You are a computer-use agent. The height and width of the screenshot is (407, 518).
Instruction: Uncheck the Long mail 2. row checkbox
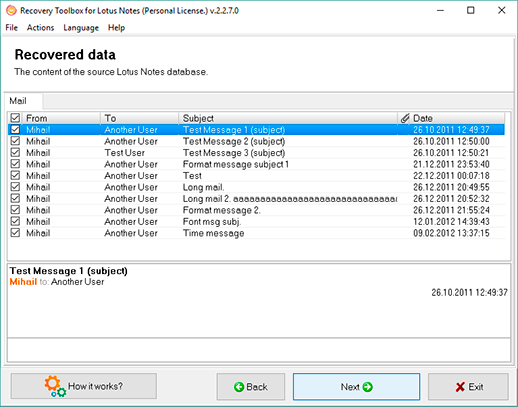tap(15, 198)
